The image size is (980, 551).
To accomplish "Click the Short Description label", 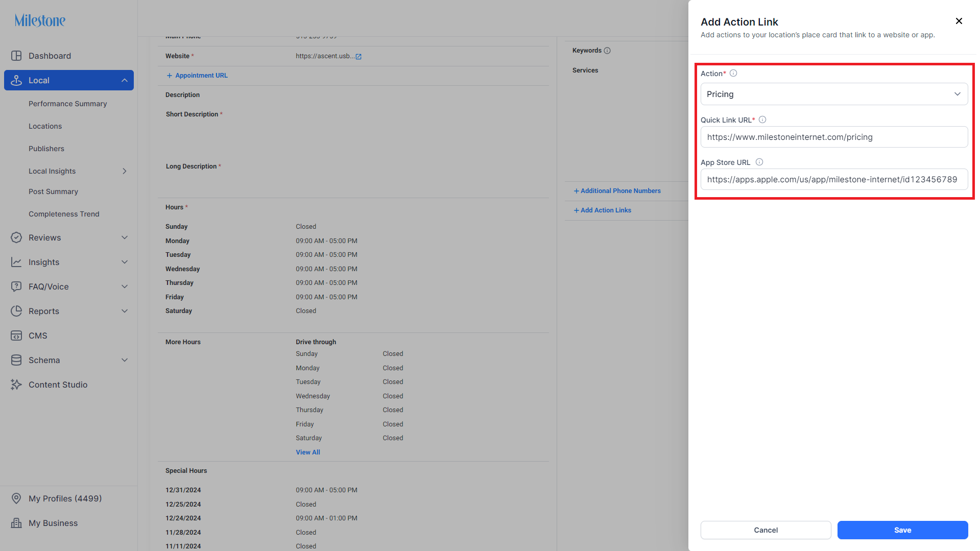I will (192, 114).
